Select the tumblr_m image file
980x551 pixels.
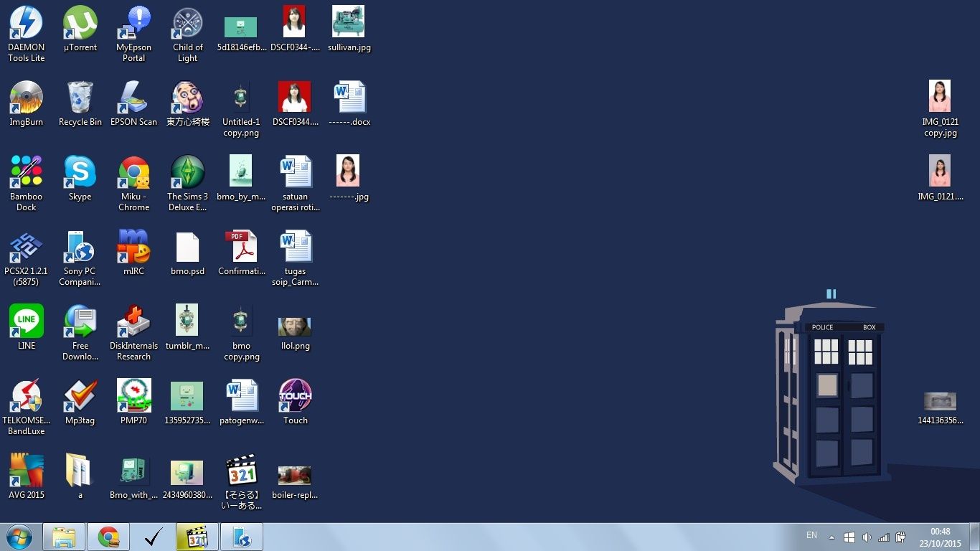click(x=188, y=327)
